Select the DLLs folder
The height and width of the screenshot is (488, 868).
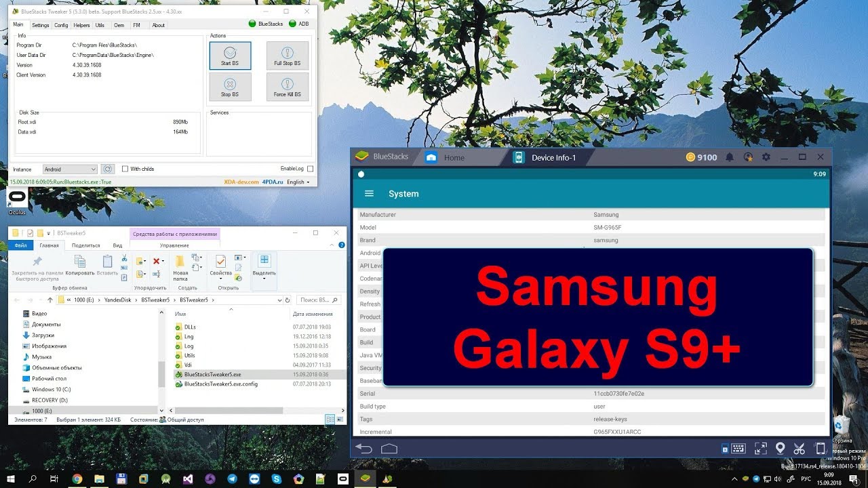pyautogui.click(x=189, y=327)
